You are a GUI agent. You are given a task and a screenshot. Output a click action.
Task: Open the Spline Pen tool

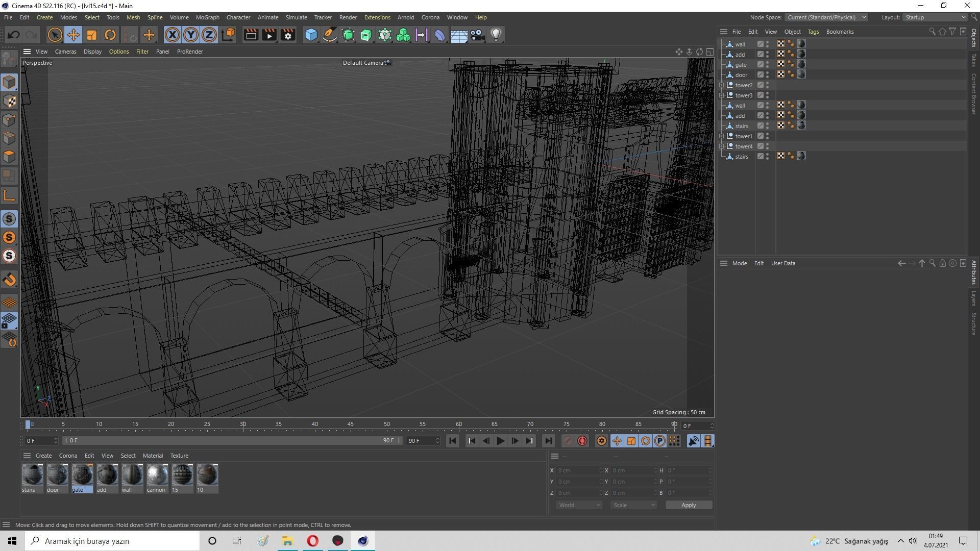coord(330,35)
